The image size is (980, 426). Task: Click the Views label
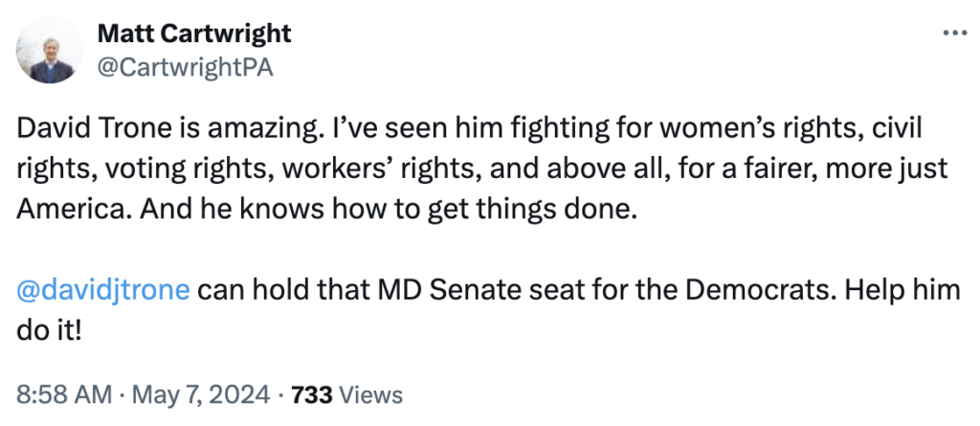pos(371,394)
